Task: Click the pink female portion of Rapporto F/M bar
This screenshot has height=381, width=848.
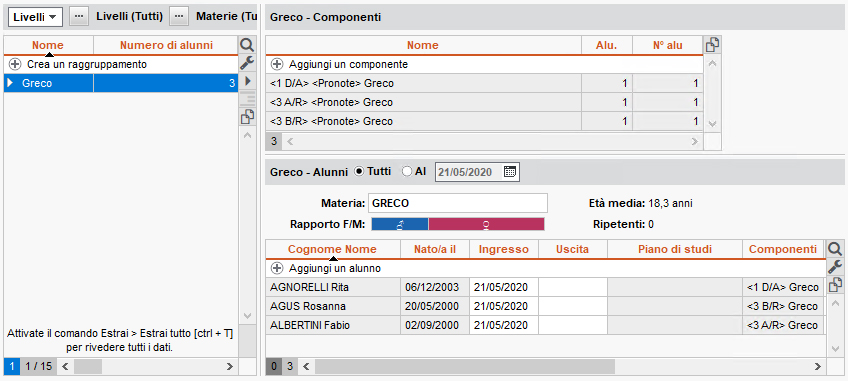Action: click(486, 224)
